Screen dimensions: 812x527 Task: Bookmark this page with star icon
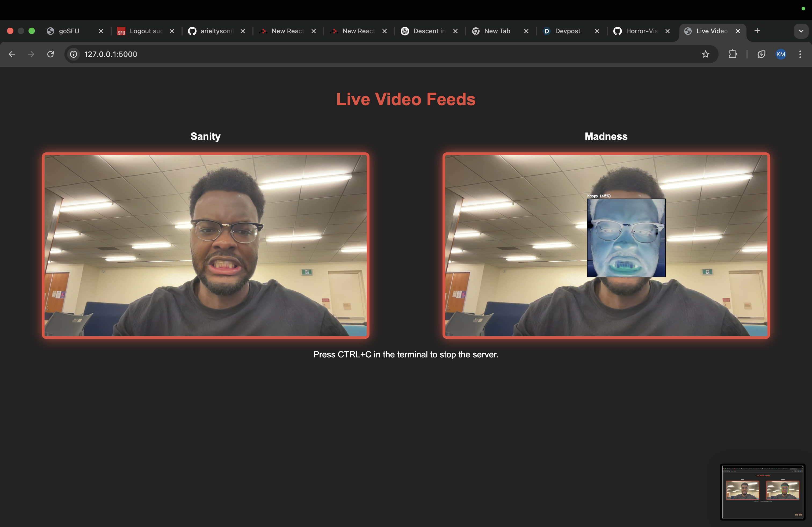tap(706, 54)
